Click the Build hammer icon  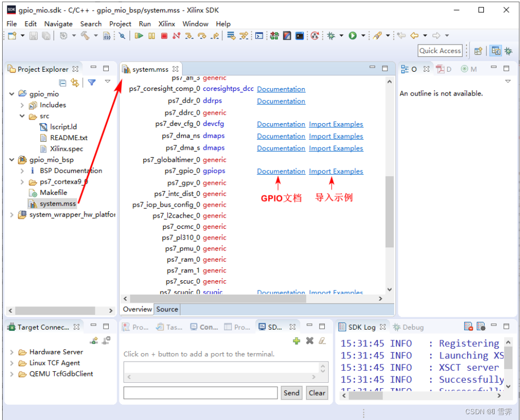pyautogui.click(x=85, y=36)
